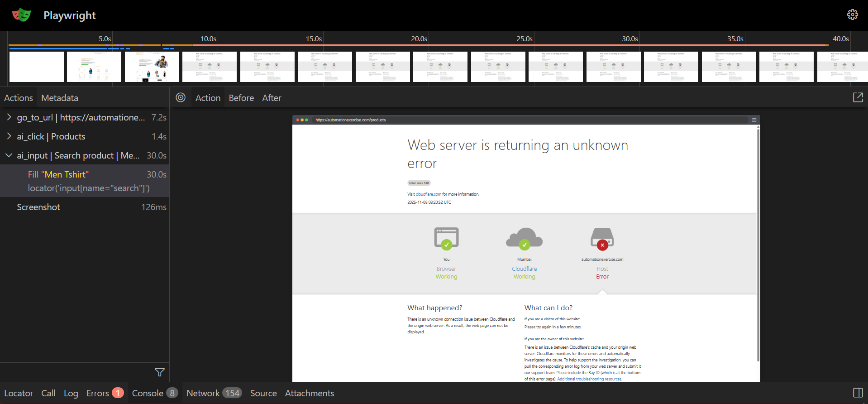The image size is (868, 404).
Task: Open the Attachments tab
Action: (x=310, y=393)
